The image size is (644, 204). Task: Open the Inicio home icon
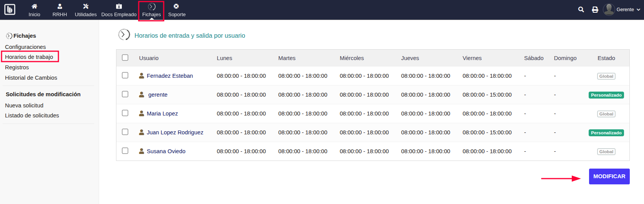coord(34,6)
